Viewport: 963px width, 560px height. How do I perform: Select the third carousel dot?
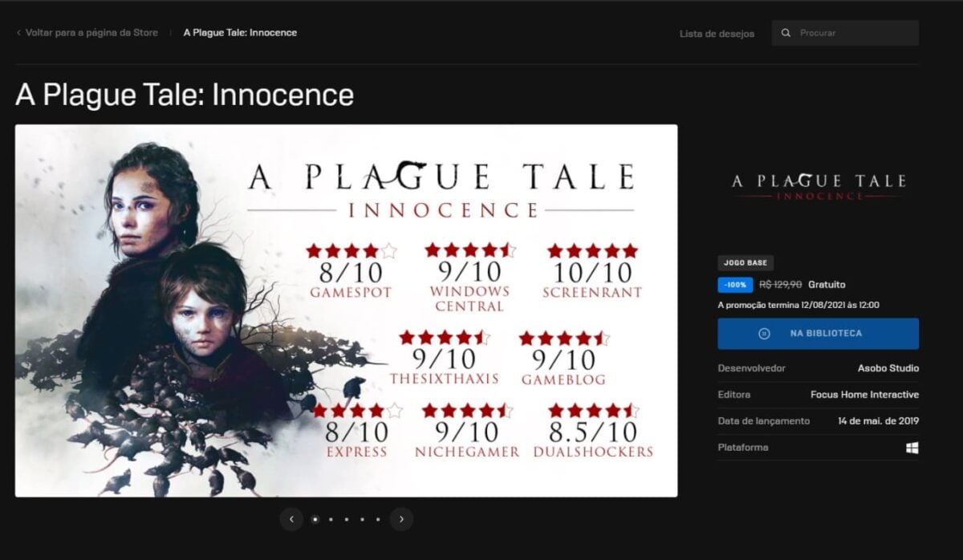346,519
